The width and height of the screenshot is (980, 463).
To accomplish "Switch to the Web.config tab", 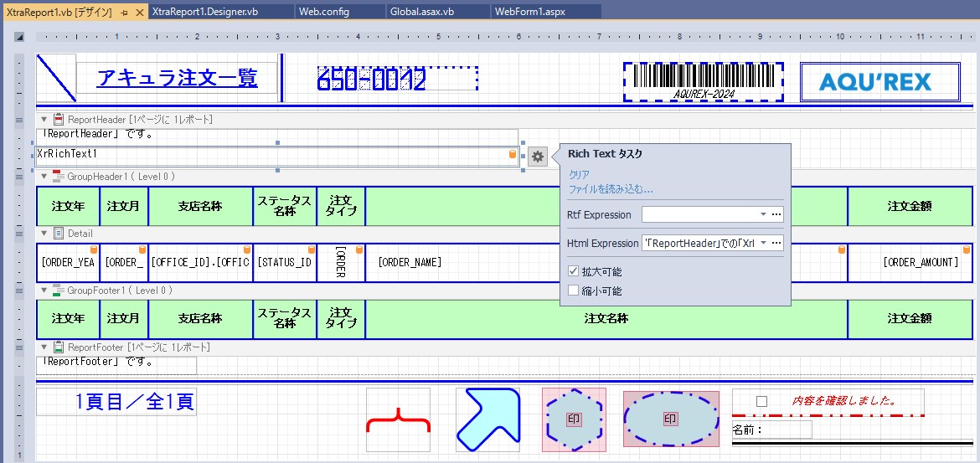I will 323,13.
